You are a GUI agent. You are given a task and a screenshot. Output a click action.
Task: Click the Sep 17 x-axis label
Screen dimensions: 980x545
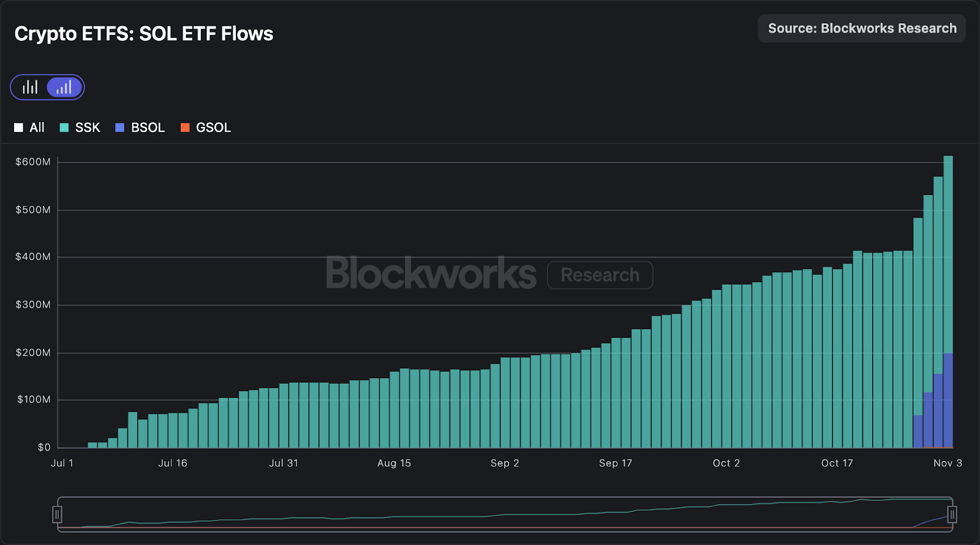coord(616,463)
